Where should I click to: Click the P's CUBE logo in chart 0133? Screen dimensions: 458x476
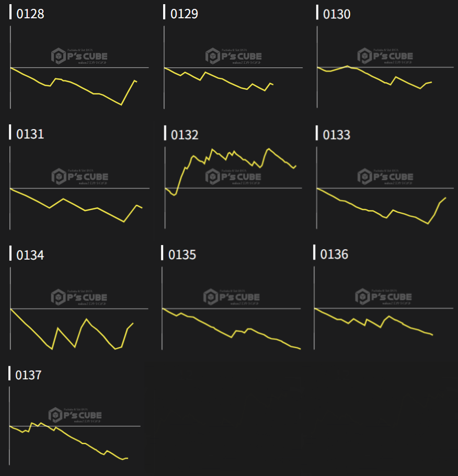[x=385, y=177]
